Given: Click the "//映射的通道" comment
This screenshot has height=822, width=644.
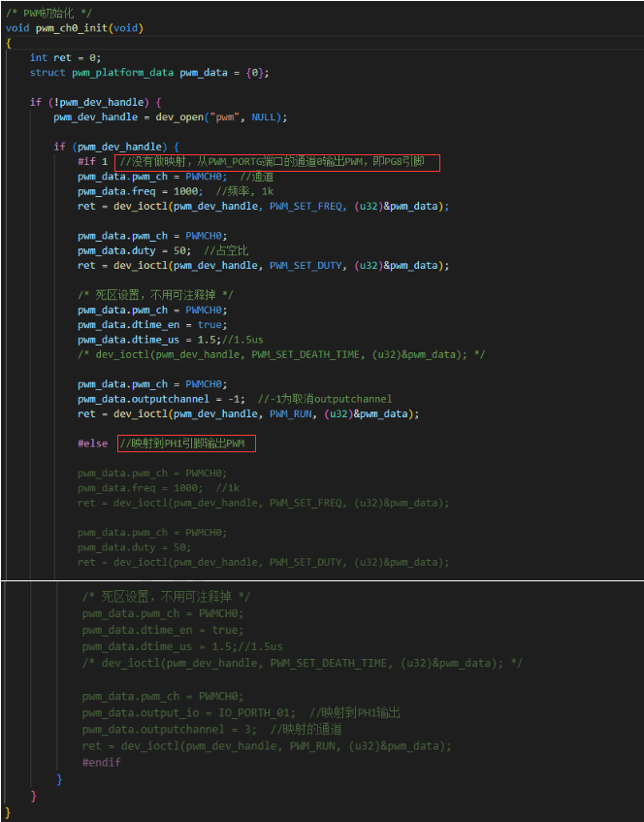Looking at the screenshot, I should click(306, 730).
